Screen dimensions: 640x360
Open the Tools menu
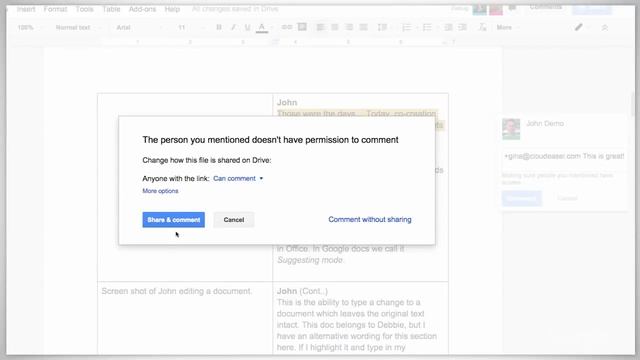[x=84, y=9]
